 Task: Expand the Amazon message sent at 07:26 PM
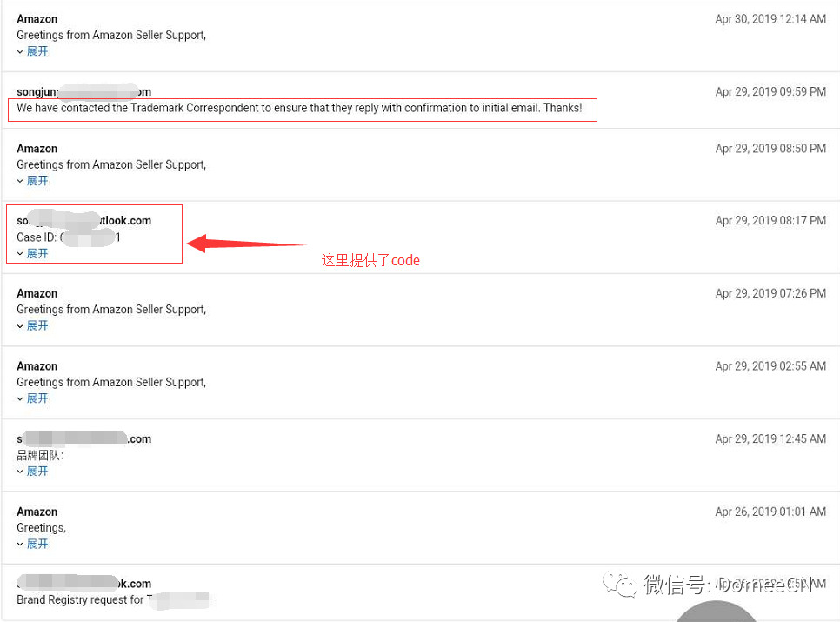[x=33, y=325]
